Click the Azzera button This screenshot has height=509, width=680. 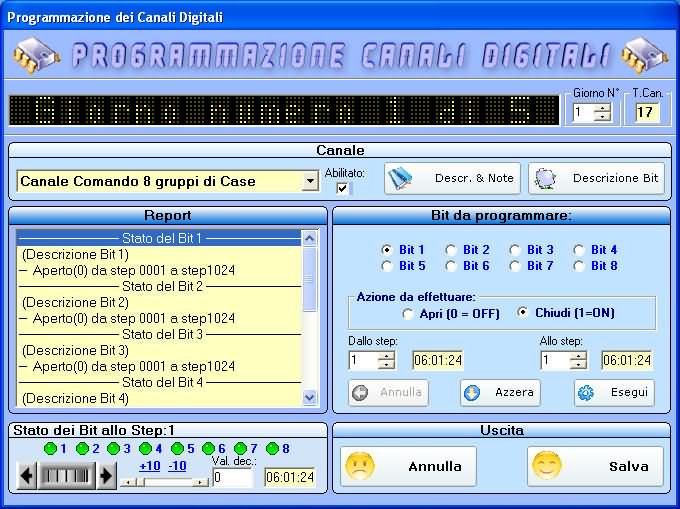pos(500,393)
